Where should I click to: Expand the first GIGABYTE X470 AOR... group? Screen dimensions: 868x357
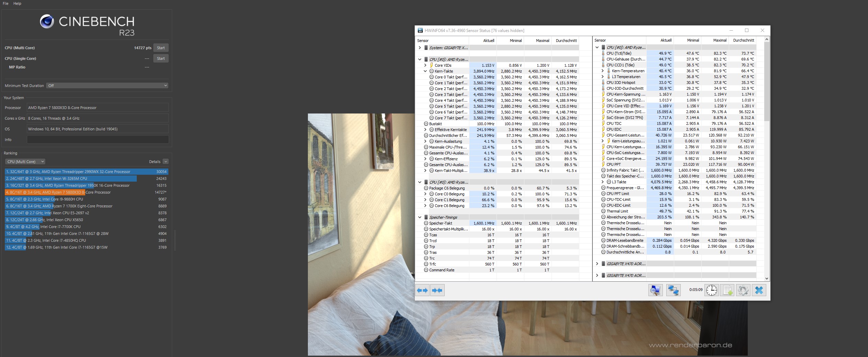597,264
